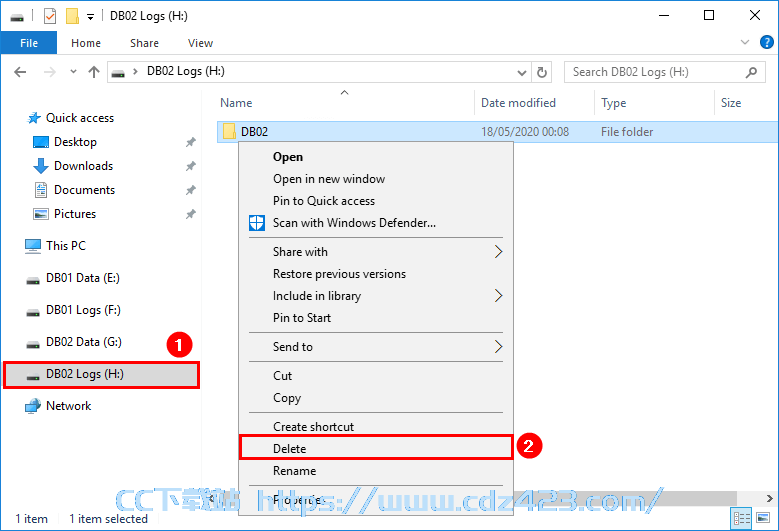Click the pin icon next to Pictures
This screenshot has width=779, height=531.
190,215
